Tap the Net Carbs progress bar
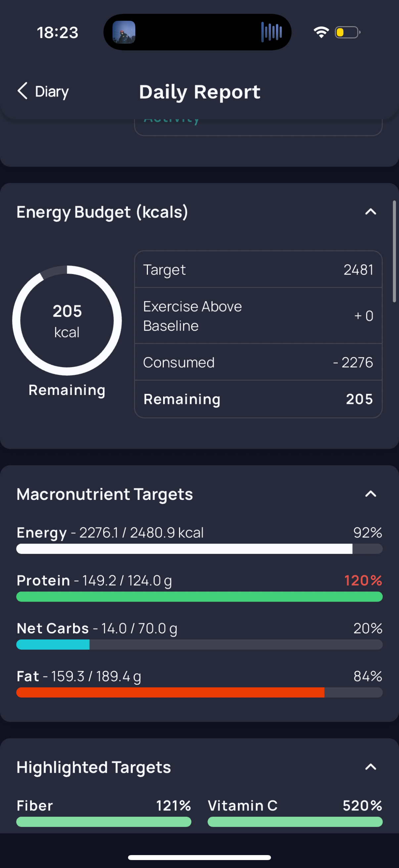Screen dimensions: 399x868 199,644
